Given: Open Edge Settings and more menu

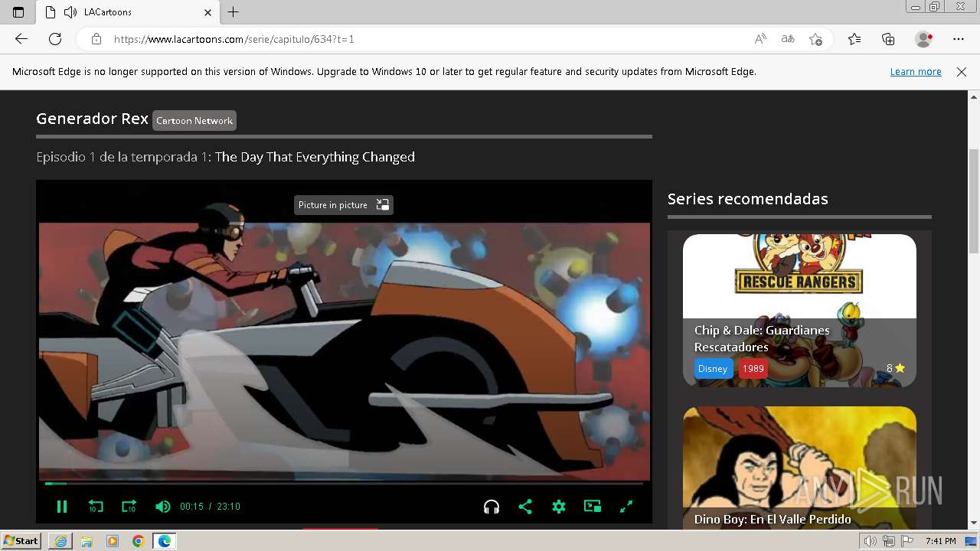Looking at the screenshot, I should pyautogui.click(x=959, y=39).
